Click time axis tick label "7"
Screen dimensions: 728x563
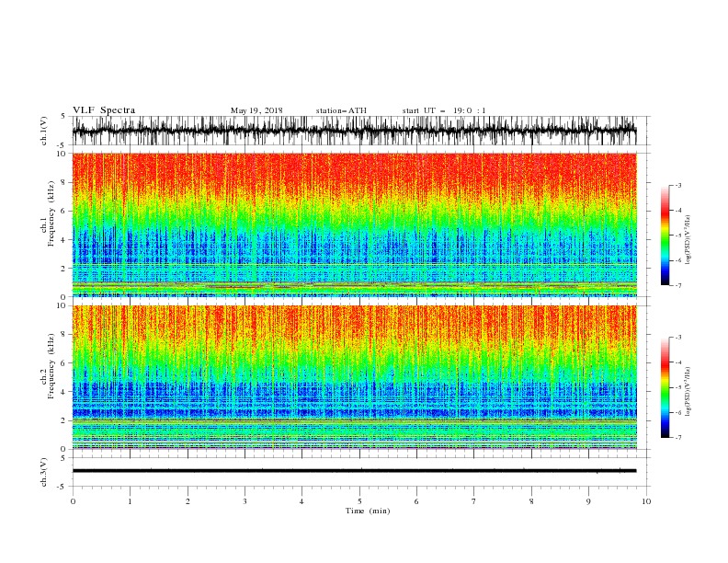(473, 501)
